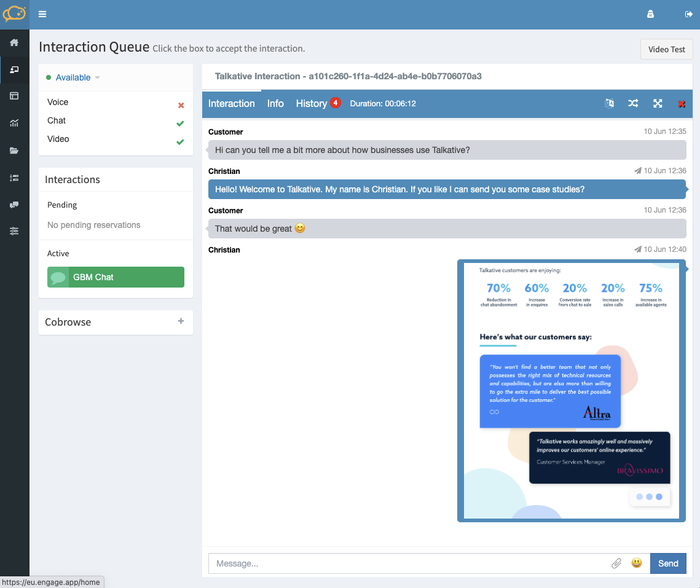Toggle the Chat channel status

[x=180, y=123]
